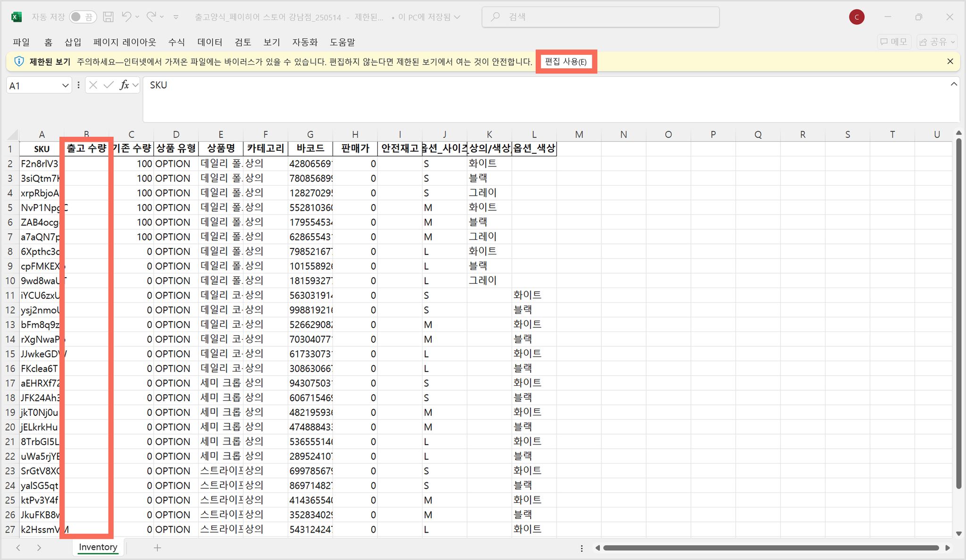Select column M header
The image size is (966, 560).
point(579,134)
